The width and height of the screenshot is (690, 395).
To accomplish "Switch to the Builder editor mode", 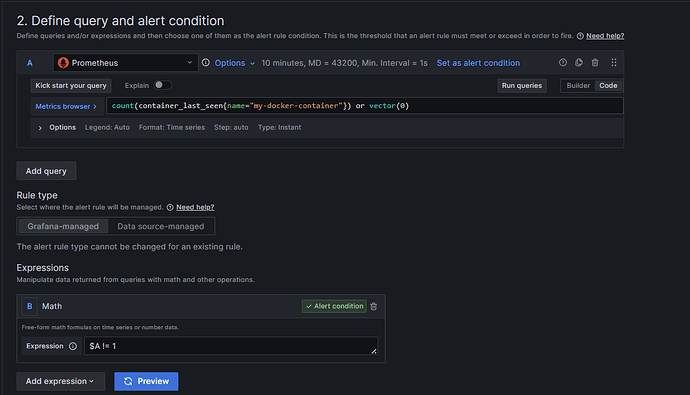I will [x=578, y=86].
